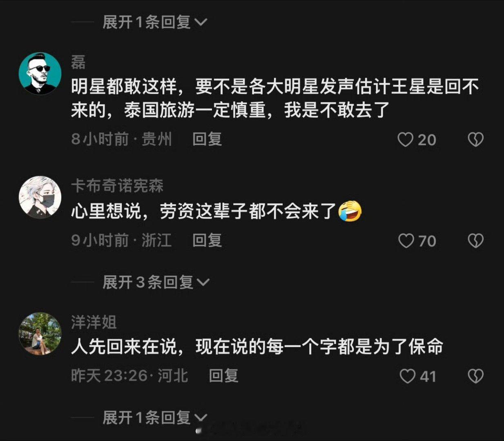Reply to 磊's comment from 贵州
Image resolution: width=504 pixels, height=441 pixels.
coord(207,139)
